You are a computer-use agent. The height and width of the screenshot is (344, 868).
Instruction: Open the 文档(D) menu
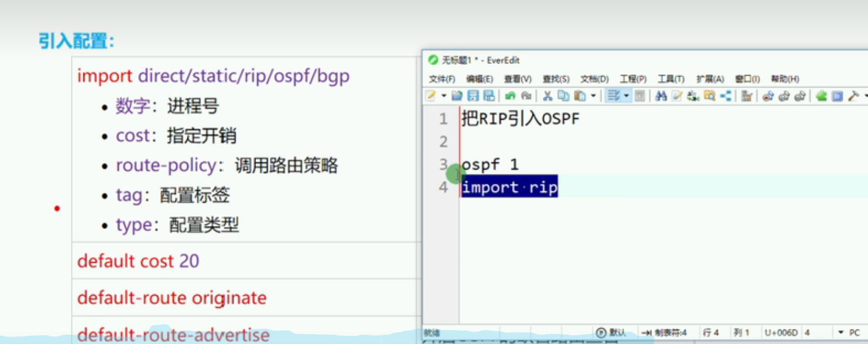click(595, 79)
